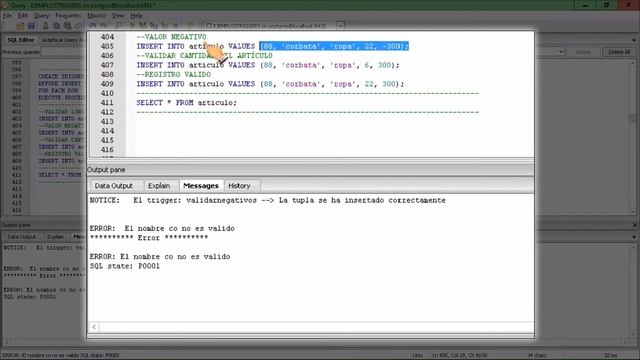Switch to the Graphical Query Builder tab
640x360 pixels.
(x=63, y=40)
